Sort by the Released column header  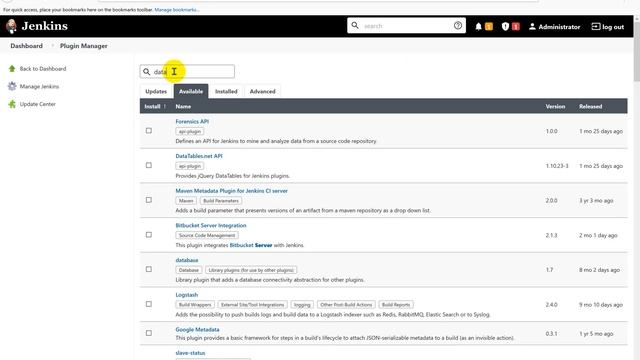[590, 107]
